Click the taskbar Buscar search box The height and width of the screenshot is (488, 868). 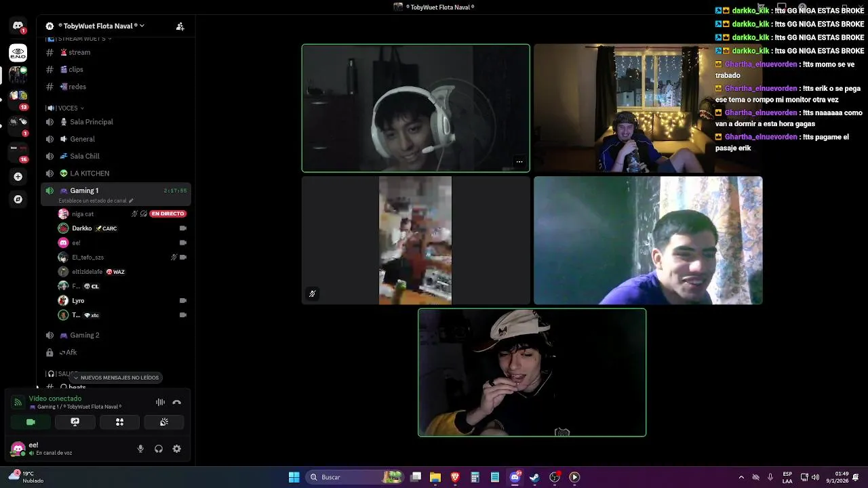pyautogui.click(x=355, y=477)
